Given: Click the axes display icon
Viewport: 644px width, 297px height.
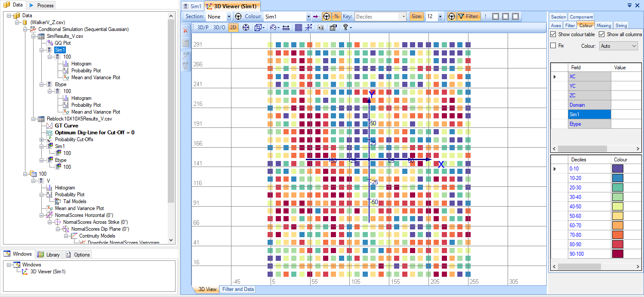Looking at the screenshot, I should (308, 28).
